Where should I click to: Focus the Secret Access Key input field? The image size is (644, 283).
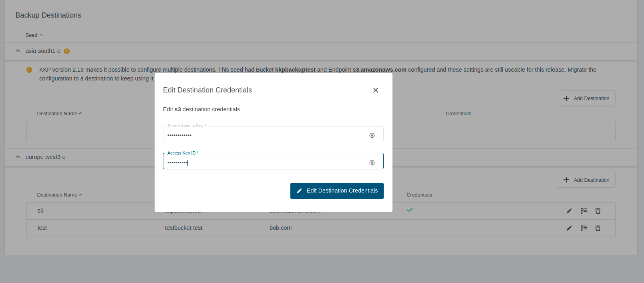264,135
